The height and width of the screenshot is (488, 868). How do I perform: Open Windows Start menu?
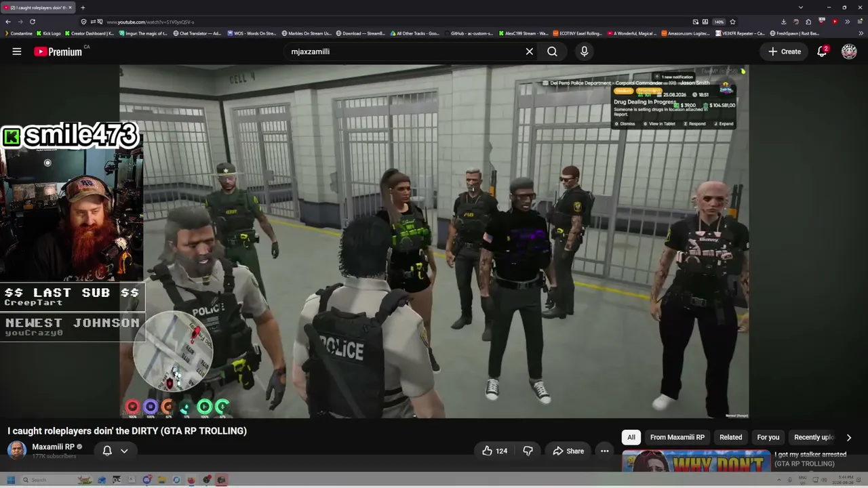click(11, 480)
